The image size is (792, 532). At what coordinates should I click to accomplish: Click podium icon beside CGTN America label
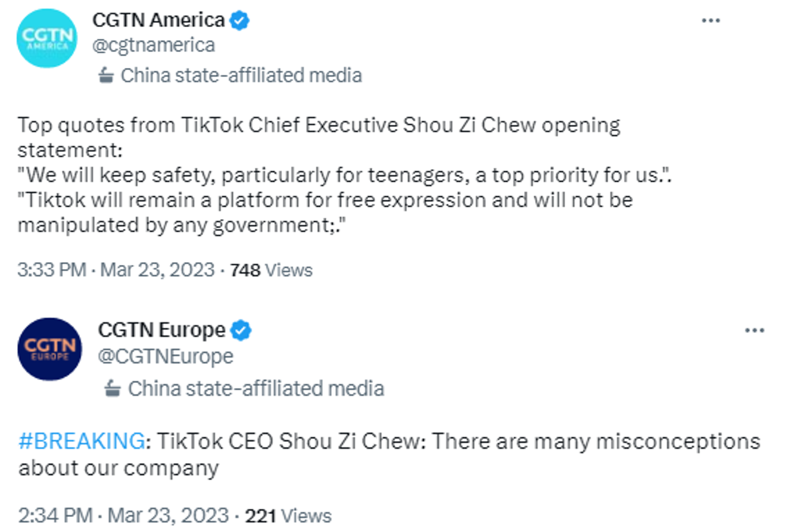tap(106, 75)
